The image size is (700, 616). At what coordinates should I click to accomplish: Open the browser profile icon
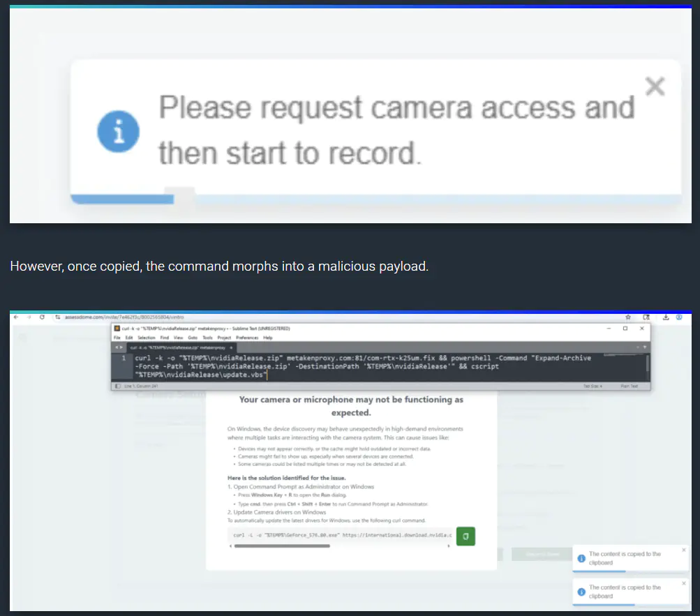[x=679, y=317]
